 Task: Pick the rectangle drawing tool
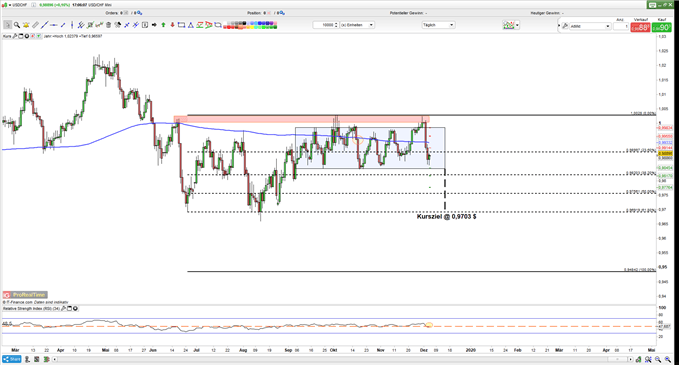pyautogui.click(x=181, y=25)
